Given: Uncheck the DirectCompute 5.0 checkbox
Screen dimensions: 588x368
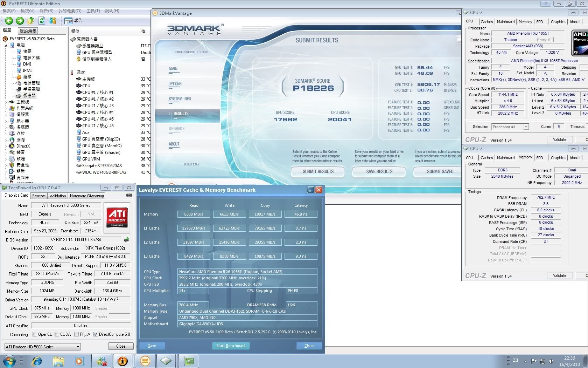Looking at the screenshot, I should tap(96, 334).
